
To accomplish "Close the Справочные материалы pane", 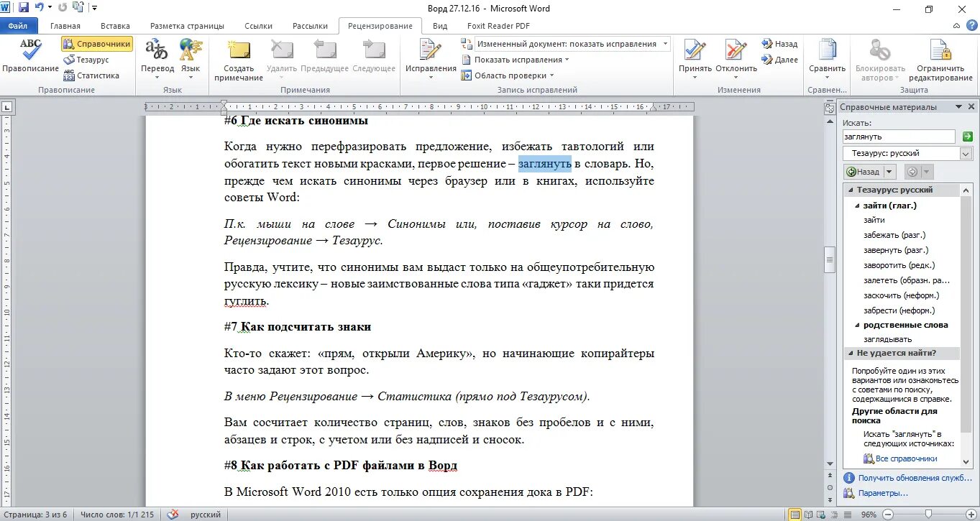I will point(971,107).
